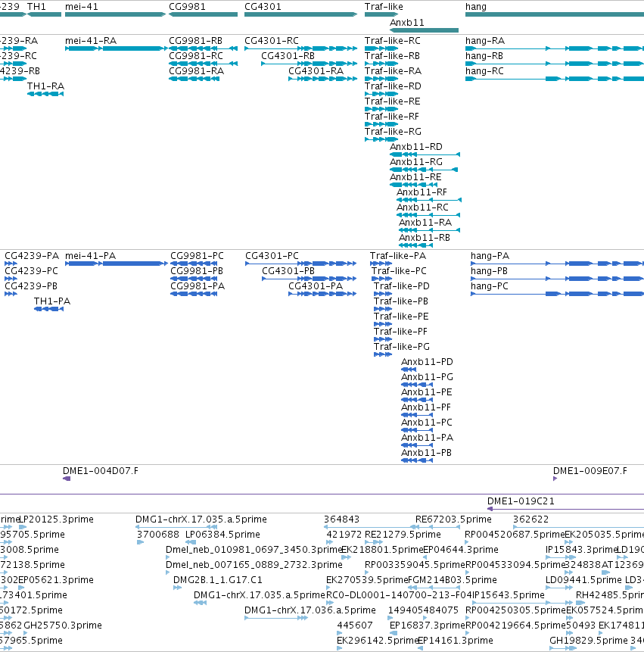Click the hang gene label
The width and height of the screenshot is (644, 652).
point(476,7)
